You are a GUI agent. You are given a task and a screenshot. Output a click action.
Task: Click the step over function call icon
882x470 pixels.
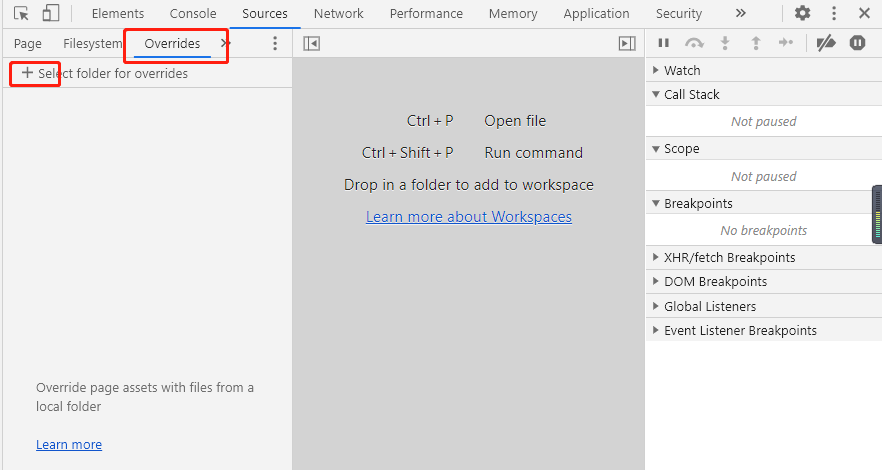coord(694,43)
